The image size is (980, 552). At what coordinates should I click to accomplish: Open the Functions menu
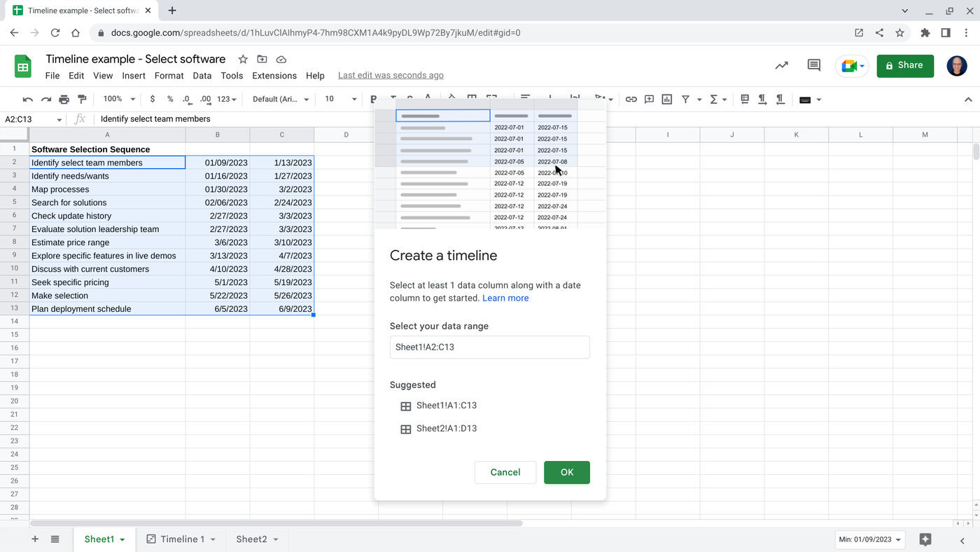point(714,99)
